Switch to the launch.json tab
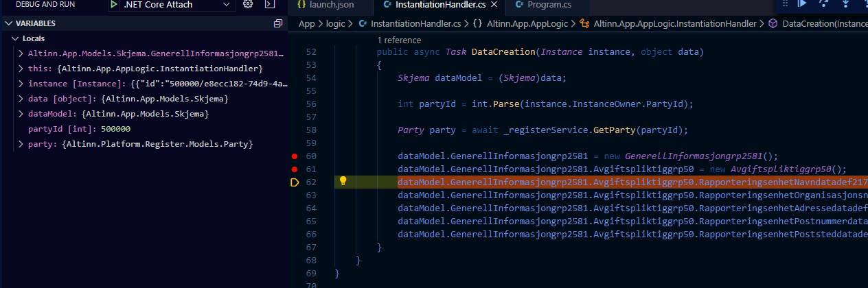This screenshot has height=288, width=868. [x=327, y=5]
